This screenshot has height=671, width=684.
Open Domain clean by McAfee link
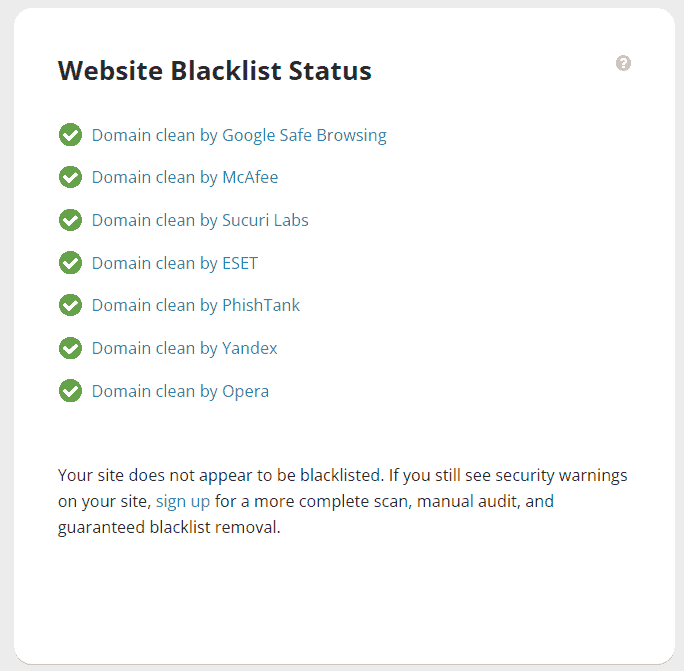coord(185,178)
